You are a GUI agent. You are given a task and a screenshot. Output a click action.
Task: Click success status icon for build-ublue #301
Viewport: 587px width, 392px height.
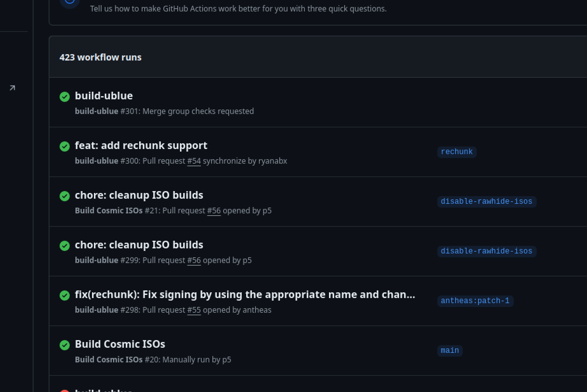[65, 96]
